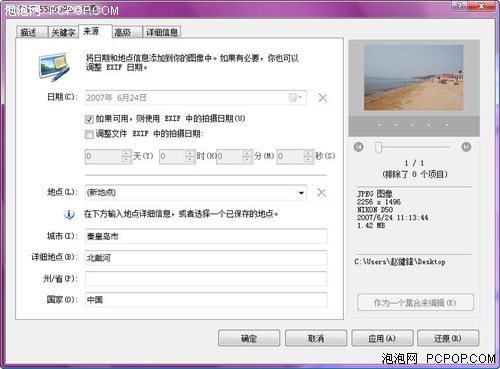Click the NIKON D50 camera text
Image resolution: width=500 pixels, height=369 pixels.
click(375, 210)
